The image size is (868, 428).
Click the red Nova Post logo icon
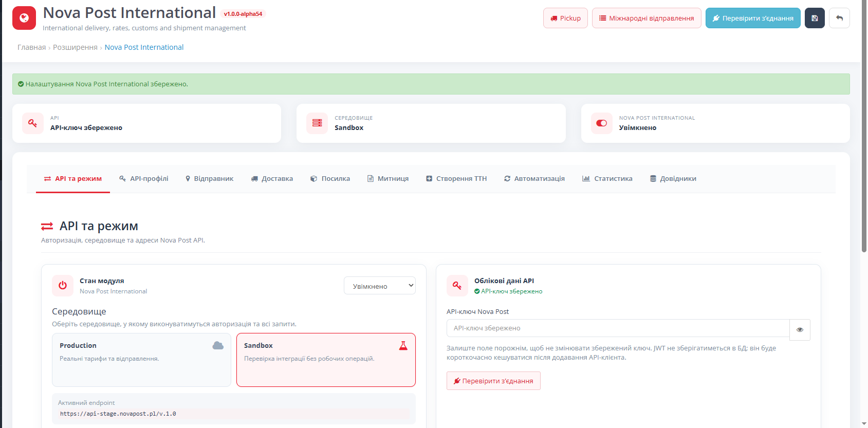(24, 18)
